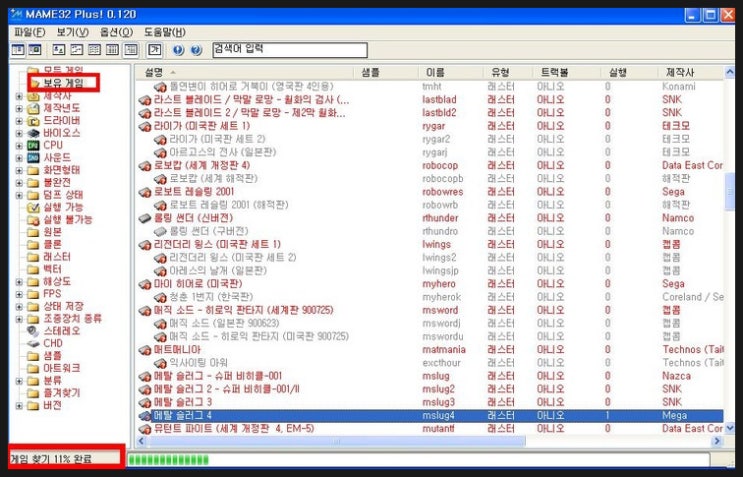
Task: Open the 도움말(H) menu
Action: (164, 32)
